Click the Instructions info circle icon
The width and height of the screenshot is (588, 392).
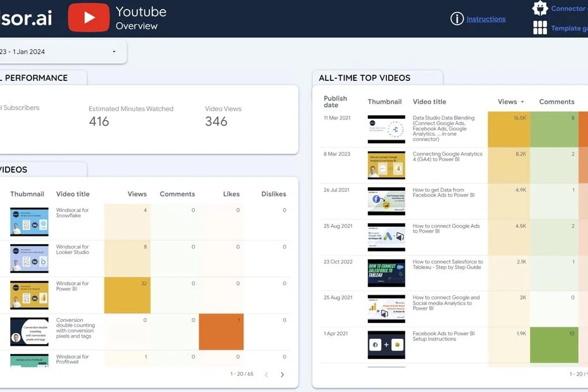[456, 18]
